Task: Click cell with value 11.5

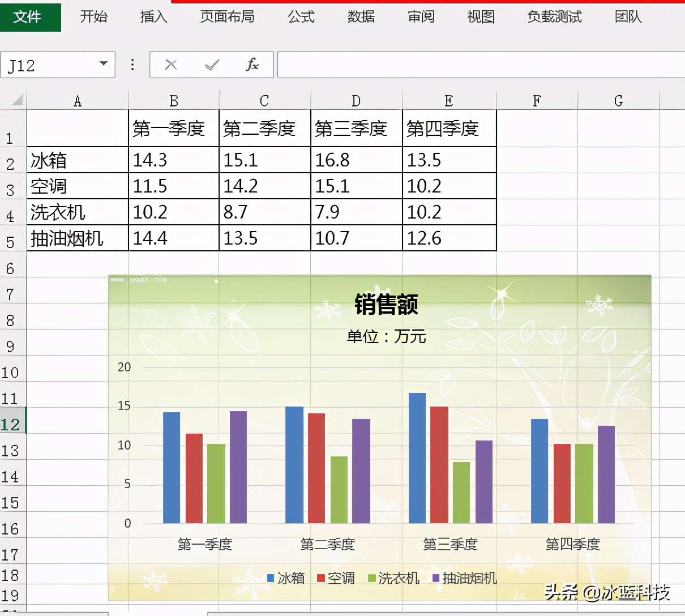Action: 174,186
